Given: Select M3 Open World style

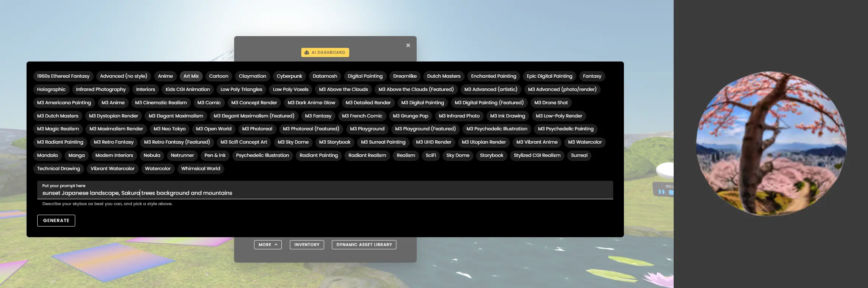Looking at the screenshot, I should (x=214, y=129).
